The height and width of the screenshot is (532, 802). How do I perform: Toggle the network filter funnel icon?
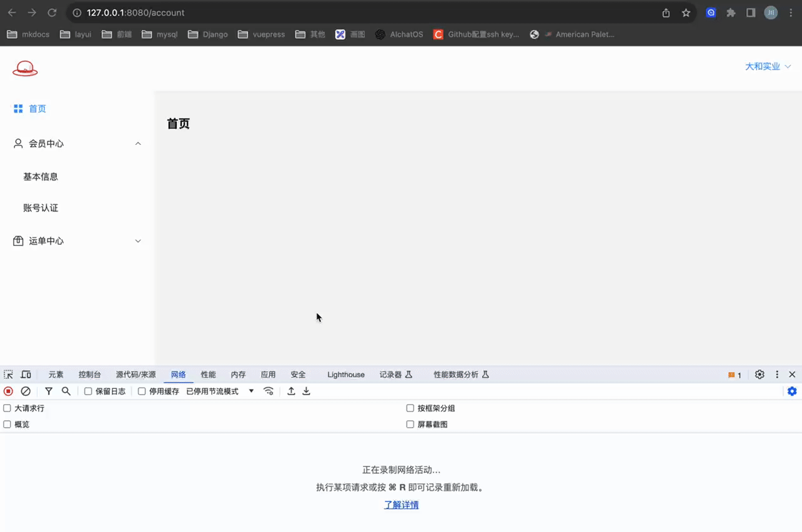click(49, 392)
